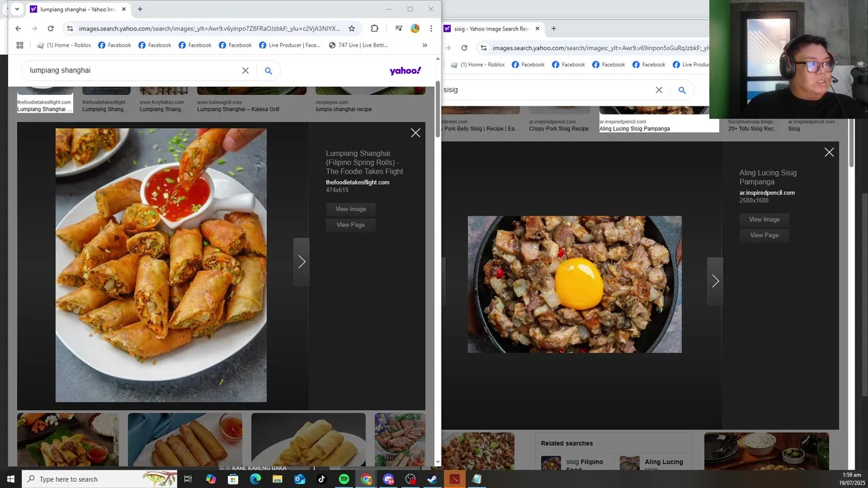Image resolution: width=868 pixels, height=488 pixels.
Task: Open Spotify from taskbar
Action: click(x=344, y=479)
